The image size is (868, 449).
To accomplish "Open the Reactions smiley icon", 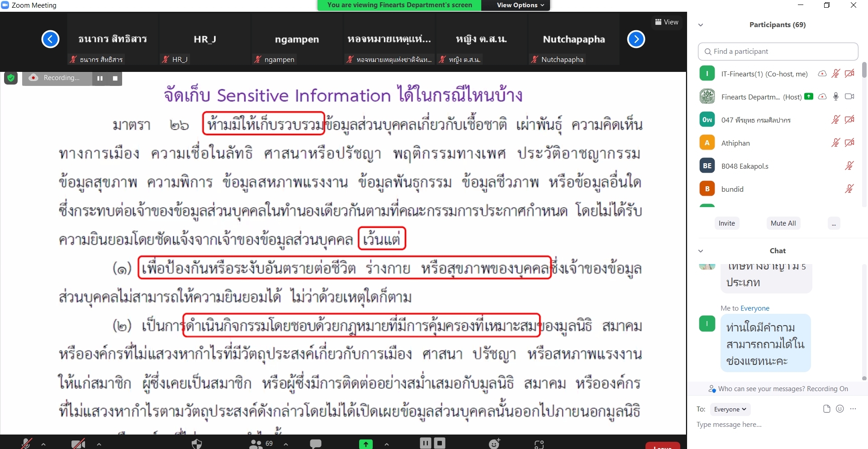I will click(x=494, y=444).
